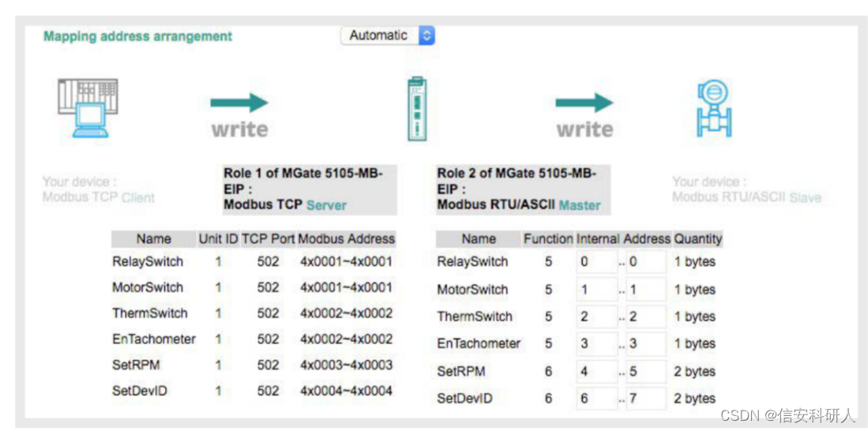The height and width of the screenshot is (431, 868).
Task: Select RelaySwitch in the right table
Action: 472,262
